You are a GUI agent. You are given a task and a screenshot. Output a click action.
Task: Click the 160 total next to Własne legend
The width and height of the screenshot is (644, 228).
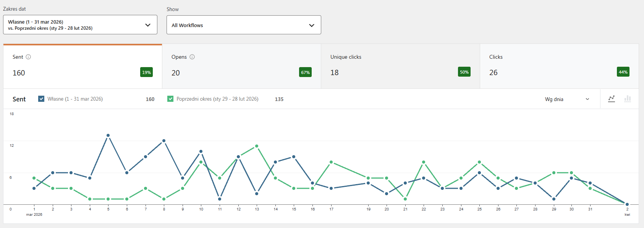[x=150, y=99]
